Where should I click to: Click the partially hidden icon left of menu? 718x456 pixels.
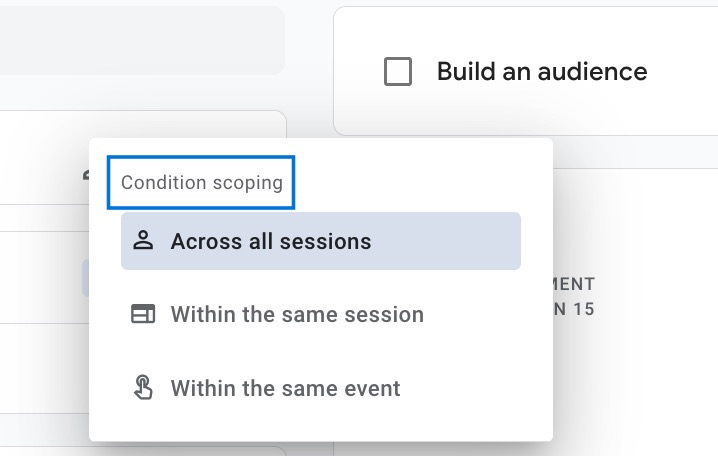pyautogui.click(x=86, y=175)
